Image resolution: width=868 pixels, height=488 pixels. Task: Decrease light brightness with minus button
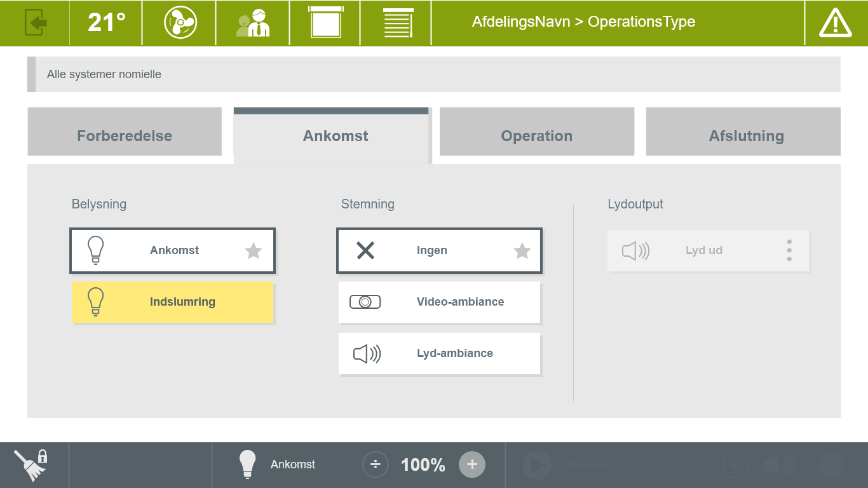coord(376,464)
